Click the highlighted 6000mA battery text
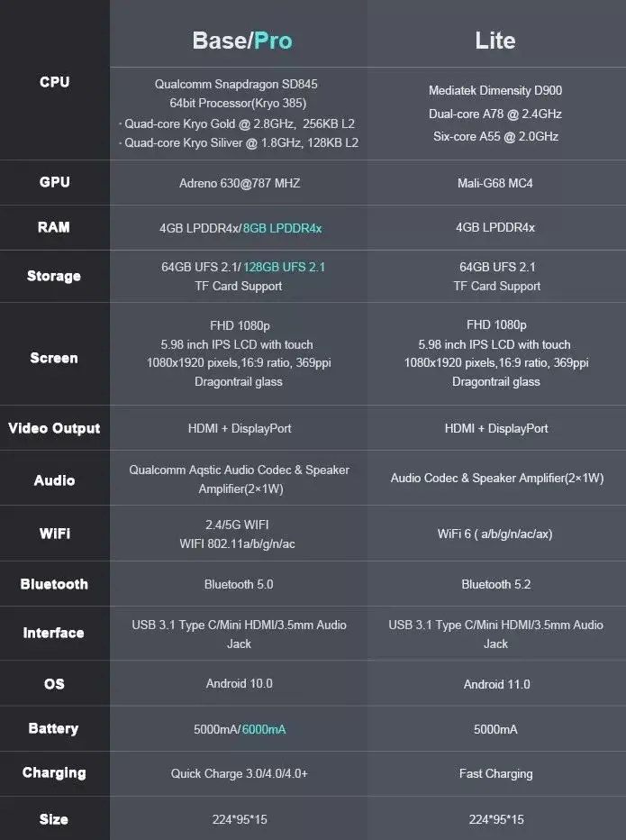This screenshot has height=840, width=626. point(264,729)
